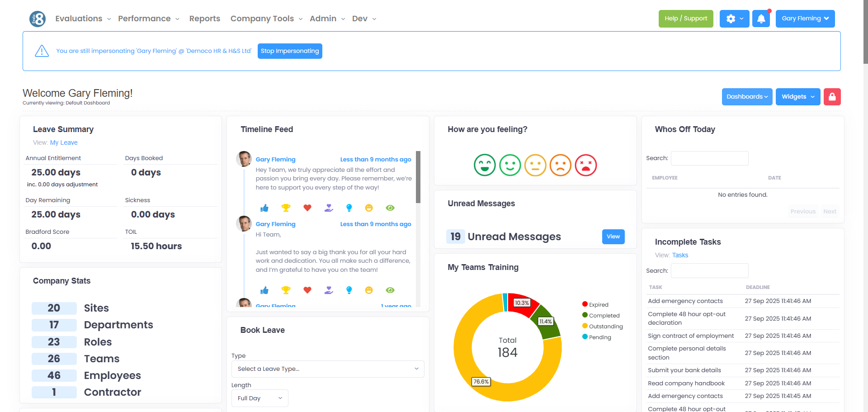868x412 pixels.
Task: Open the Full Day length dropdown
Action: click(x=260, y=398)
